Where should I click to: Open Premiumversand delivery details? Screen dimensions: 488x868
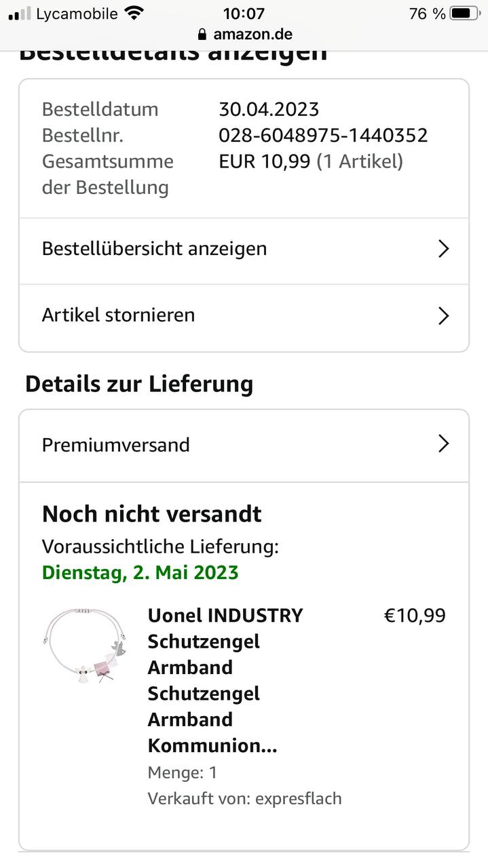tap(116, 445)
